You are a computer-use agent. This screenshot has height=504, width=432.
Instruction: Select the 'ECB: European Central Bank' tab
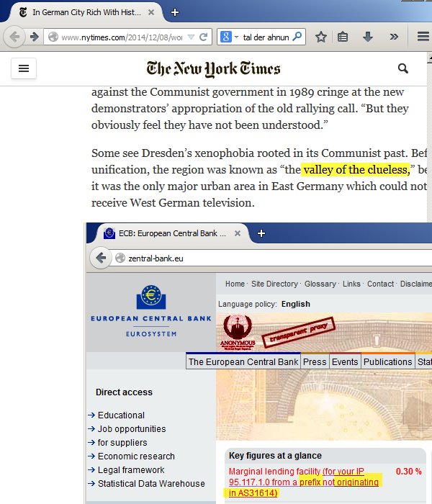172,233
